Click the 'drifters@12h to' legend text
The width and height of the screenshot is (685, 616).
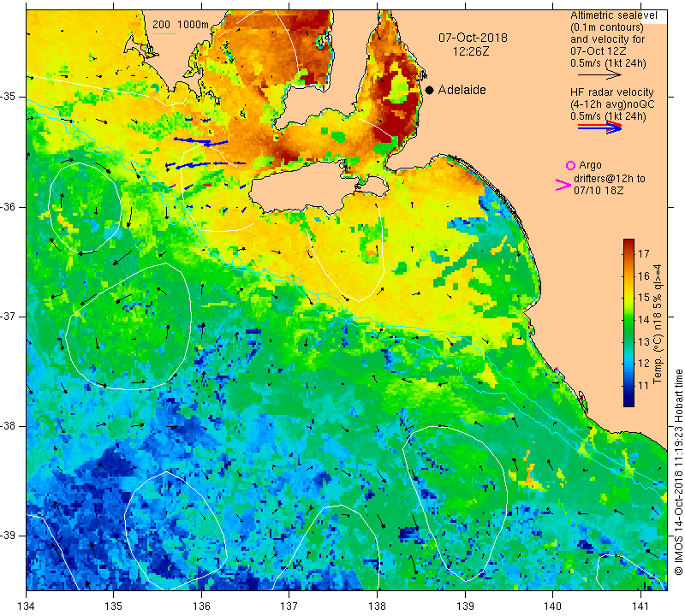click(x=609, y=179)
